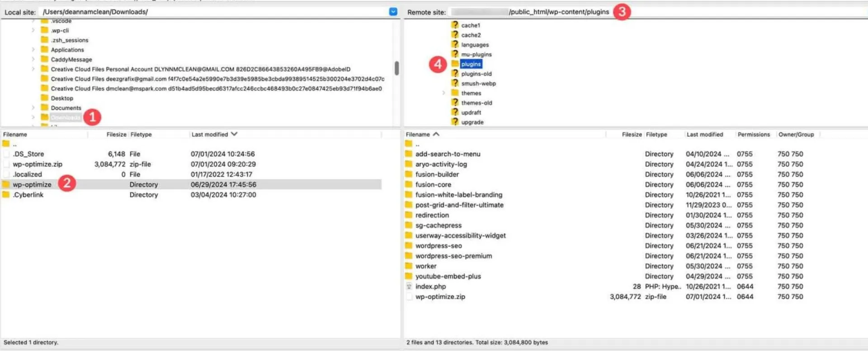Select the plugins folder in remote tree

tap(471, 64)
